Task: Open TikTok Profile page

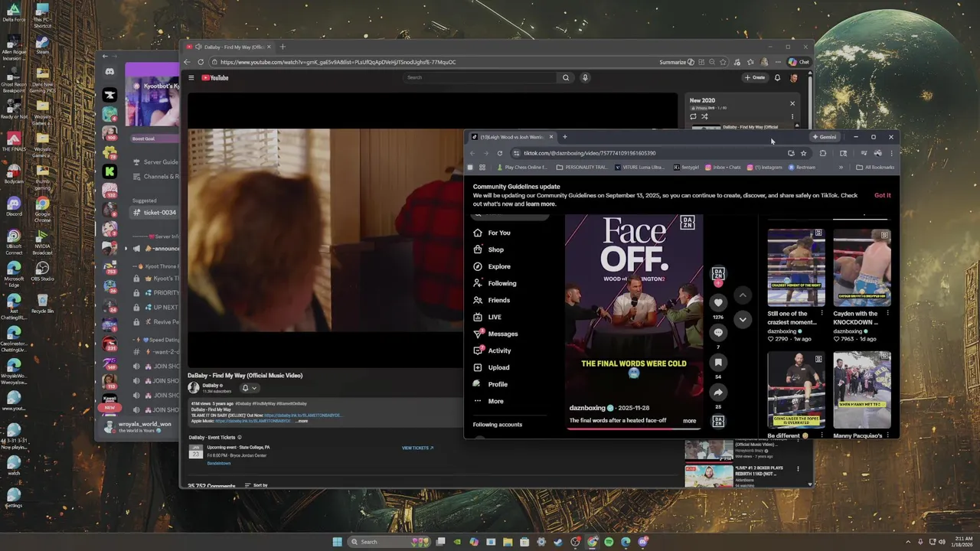Action: 490,384
